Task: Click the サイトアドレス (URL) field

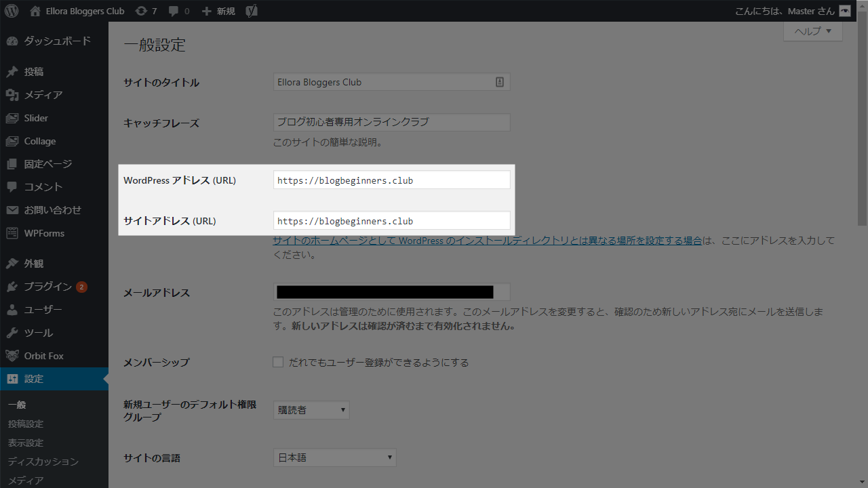Action: (x=391, y=221)
